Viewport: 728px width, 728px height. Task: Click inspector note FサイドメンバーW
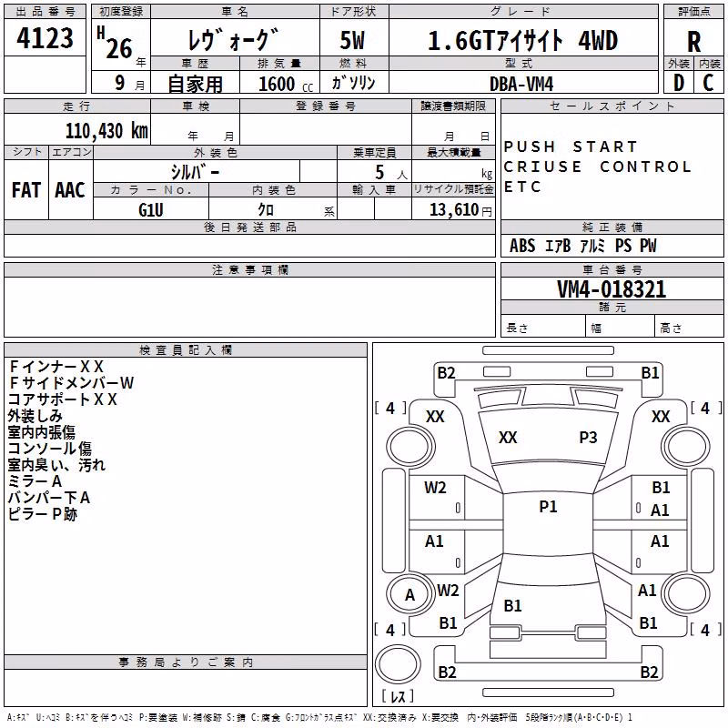71,383
